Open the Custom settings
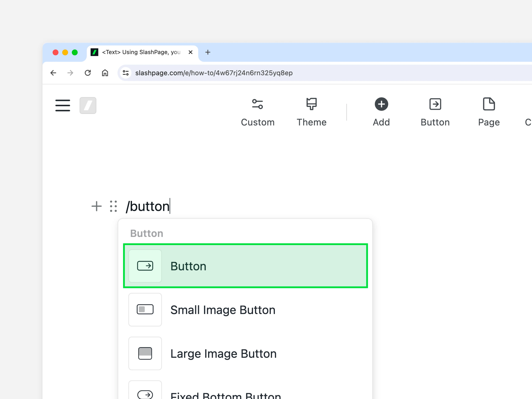Screen dimensions: 532x399 pos(258,112)
